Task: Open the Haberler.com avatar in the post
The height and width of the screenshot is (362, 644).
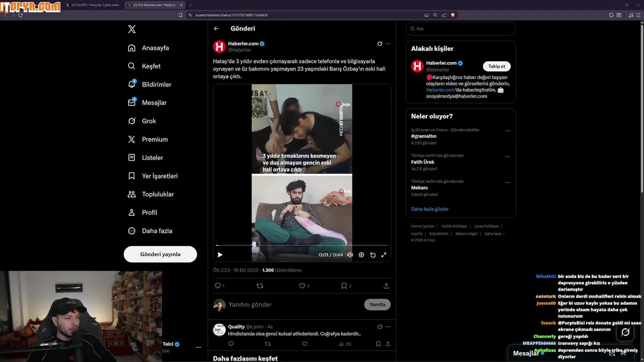Action: [219, 47]
